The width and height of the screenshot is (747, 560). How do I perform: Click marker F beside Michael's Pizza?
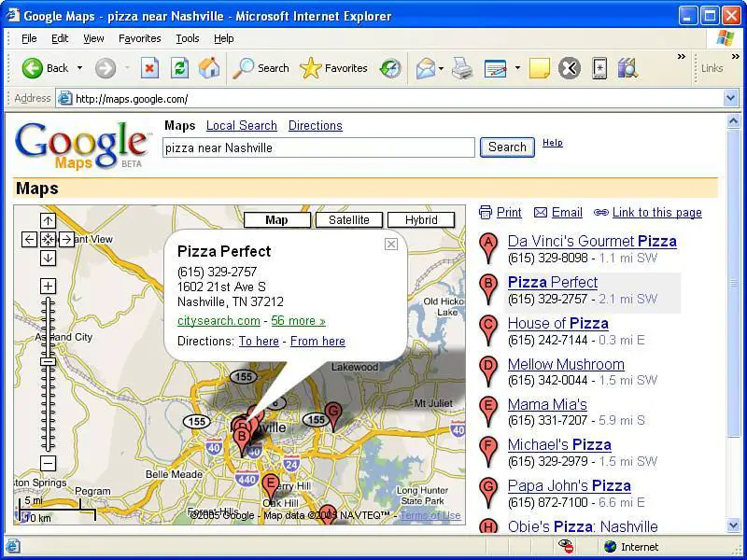(488, 452)
